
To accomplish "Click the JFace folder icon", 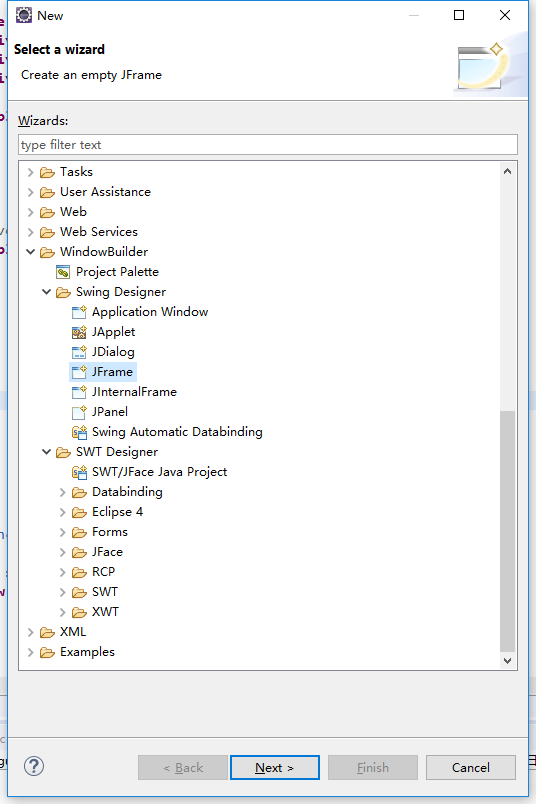I will pyautogui.click(x=79, y=552).
